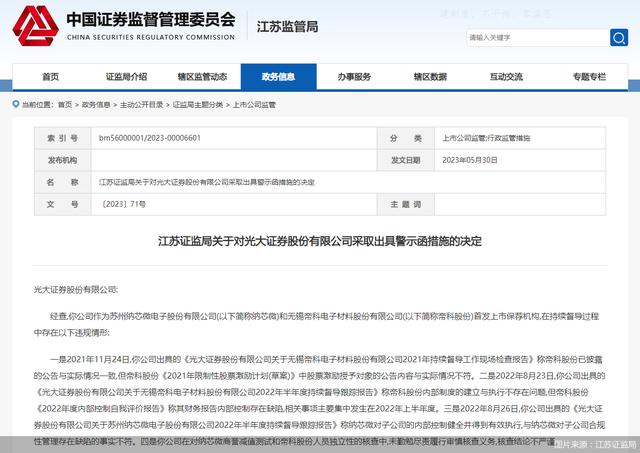Image resolution: width=640 pixels, height=453 pixels.
Task: Click the 发文日期 label cell
Action: click(406, 160)
